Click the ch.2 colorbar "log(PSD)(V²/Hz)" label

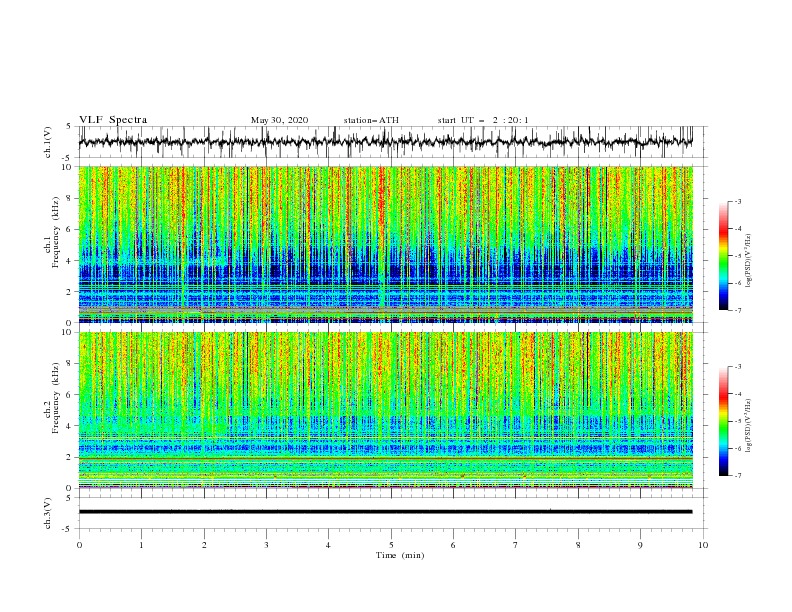(x=749, y=426)
